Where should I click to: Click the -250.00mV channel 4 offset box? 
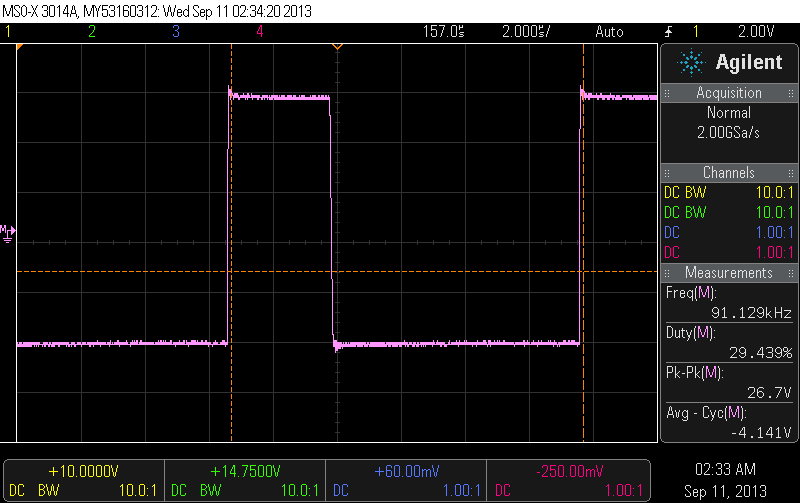[568, 481]
